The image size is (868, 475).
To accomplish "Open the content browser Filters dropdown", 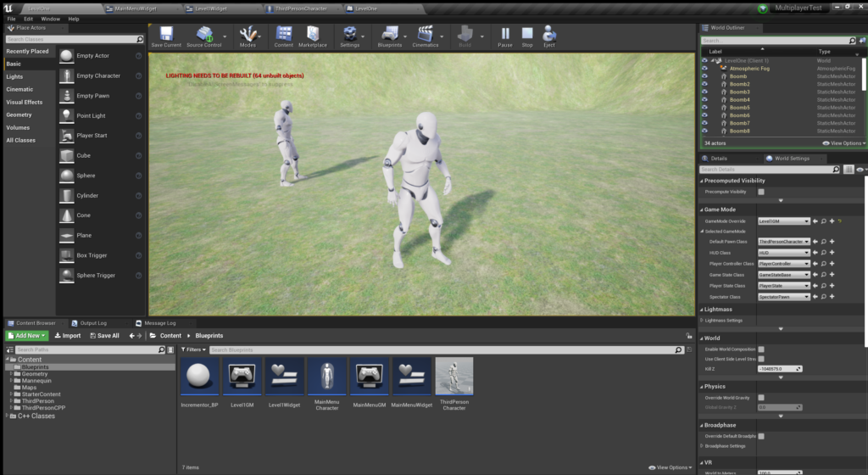I will click(193, 349).
